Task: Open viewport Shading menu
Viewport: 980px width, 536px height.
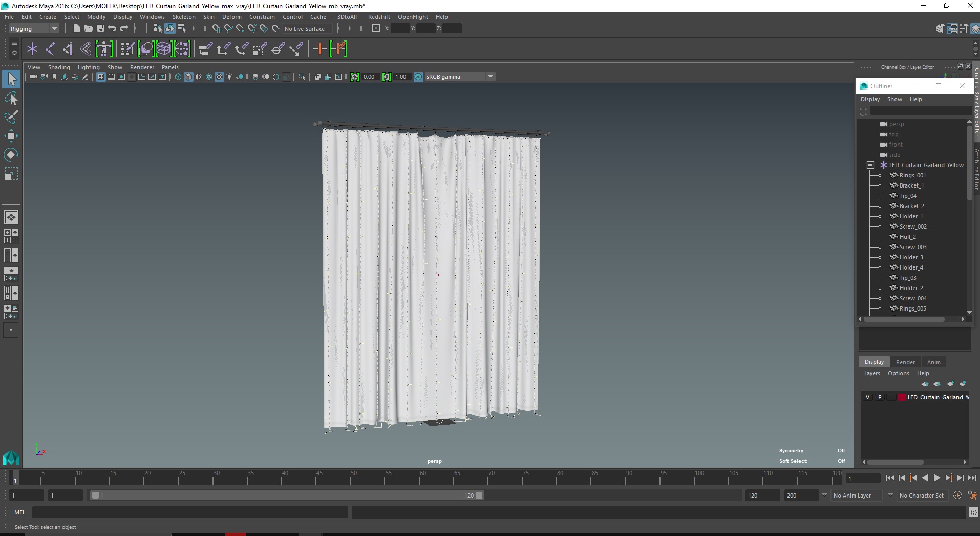Action: pos(59,67)
